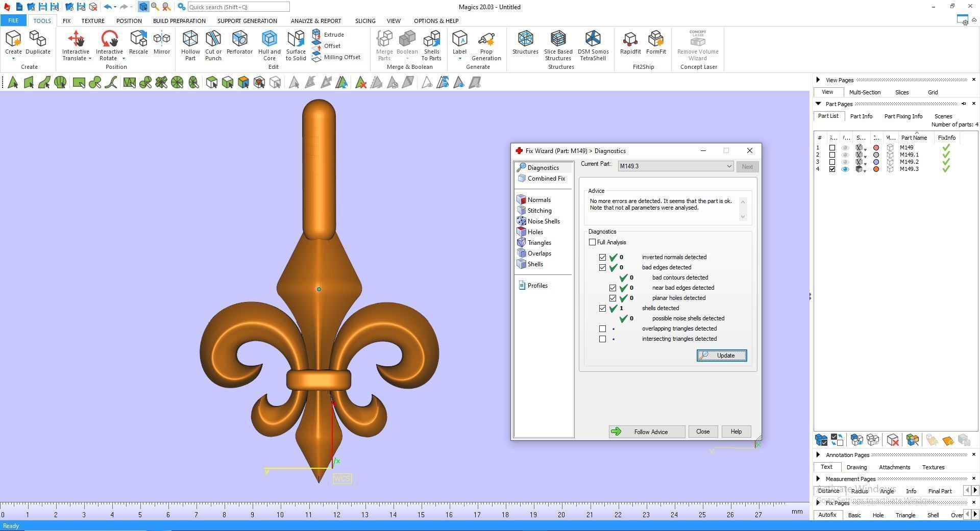Image resolution: width=980 pixels, height=531 pixels.
Task: Click the Follow Advice button
Action: (x=647, y=432)
